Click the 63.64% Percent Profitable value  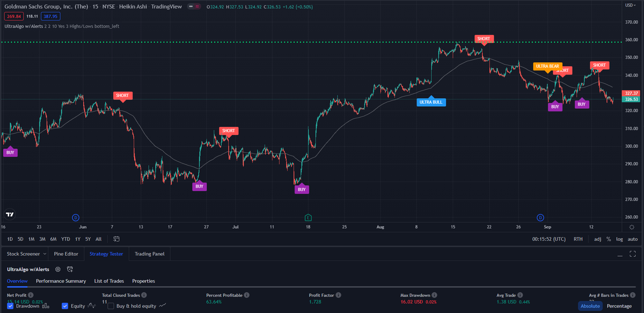pyautogui.click(x=215, y=302)
